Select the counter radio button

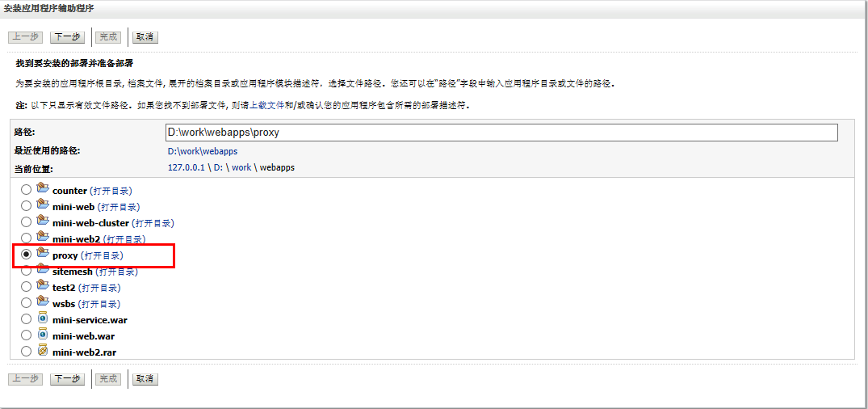pyautogui.click(x=27, y=190)
